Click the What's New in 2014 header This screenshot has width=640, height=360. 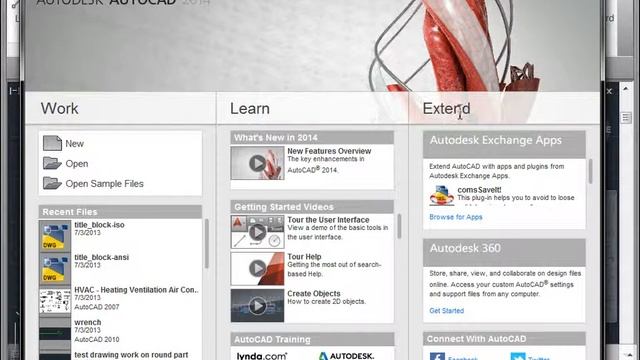(x=312, y=138)
